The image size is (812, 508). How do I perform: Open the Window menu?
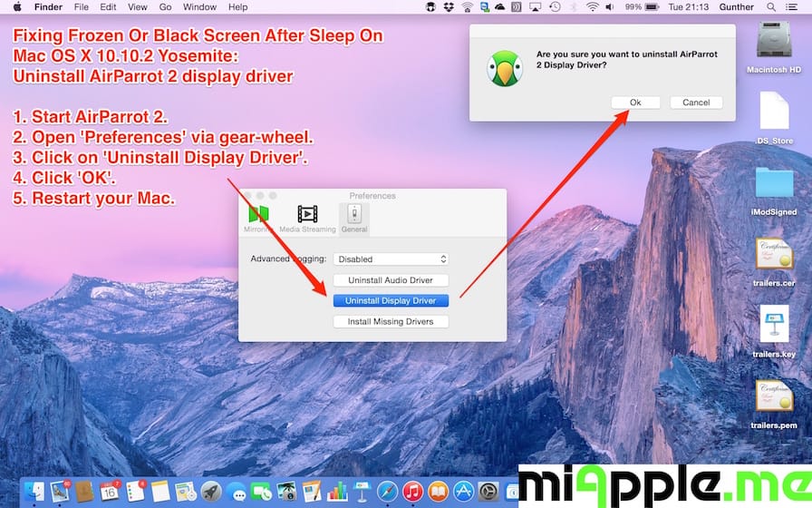point(199,6)
